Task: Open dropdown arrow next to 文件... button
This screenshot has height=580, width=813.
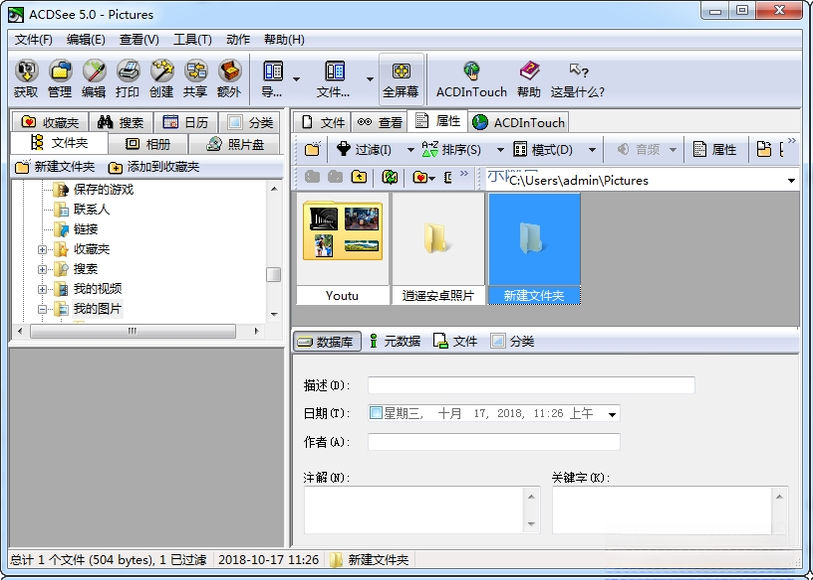Action: click(x=370, y=79)
